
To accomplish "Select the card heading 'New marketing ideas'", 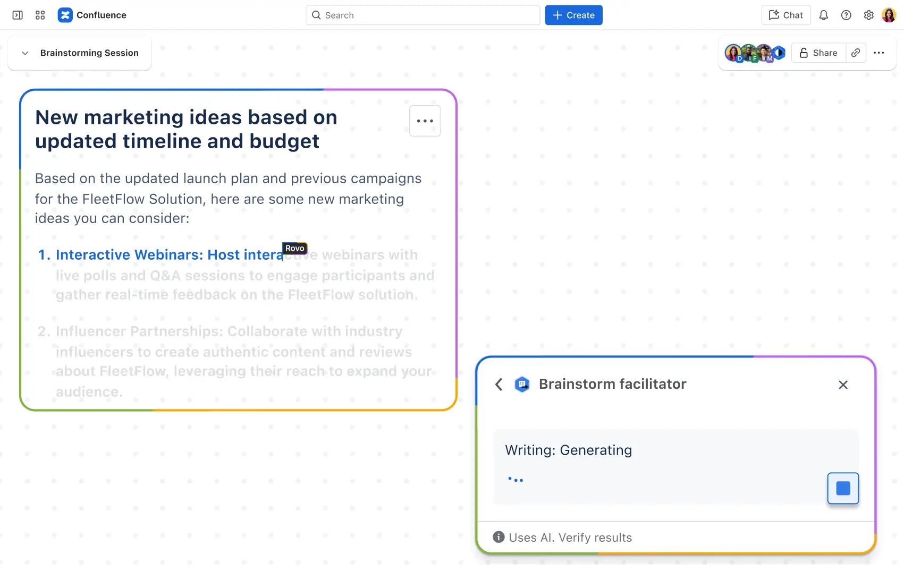I will click(187, 129).
